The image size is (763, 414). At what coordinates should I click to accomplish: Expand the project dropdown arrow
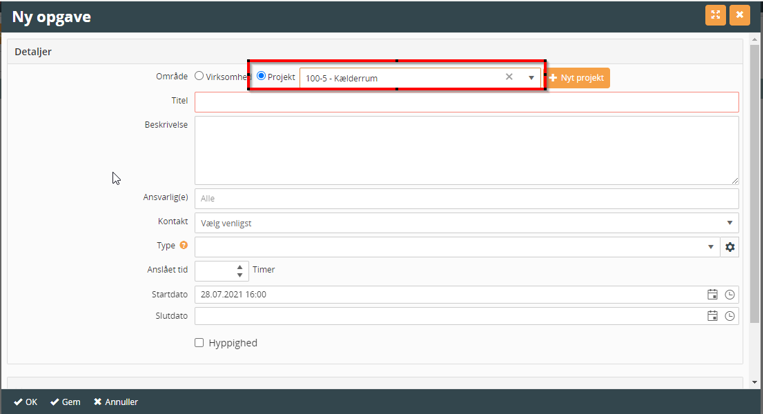531,77
